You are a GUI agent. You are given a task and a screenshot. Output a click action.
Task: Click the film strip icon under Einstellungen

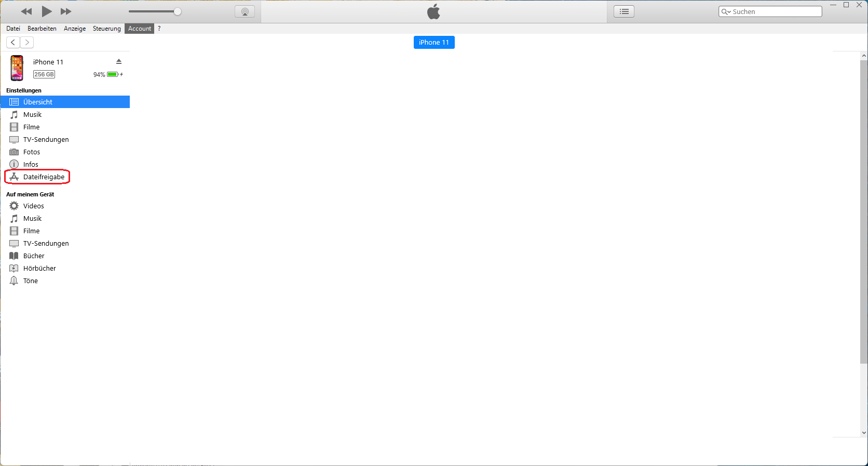pos(14,127)
